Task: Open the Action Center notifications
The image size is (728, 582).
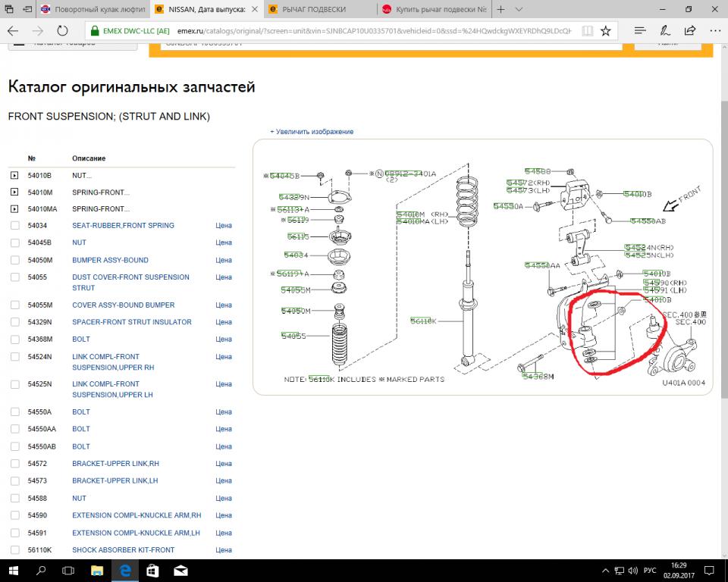Action: (x=709, y=571)
